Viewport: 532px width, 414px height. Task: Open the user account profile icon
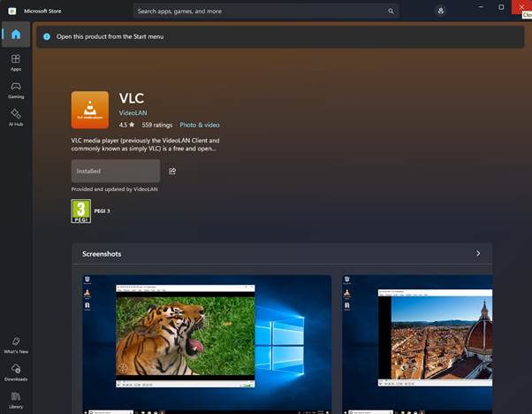[x=440, y=11]
